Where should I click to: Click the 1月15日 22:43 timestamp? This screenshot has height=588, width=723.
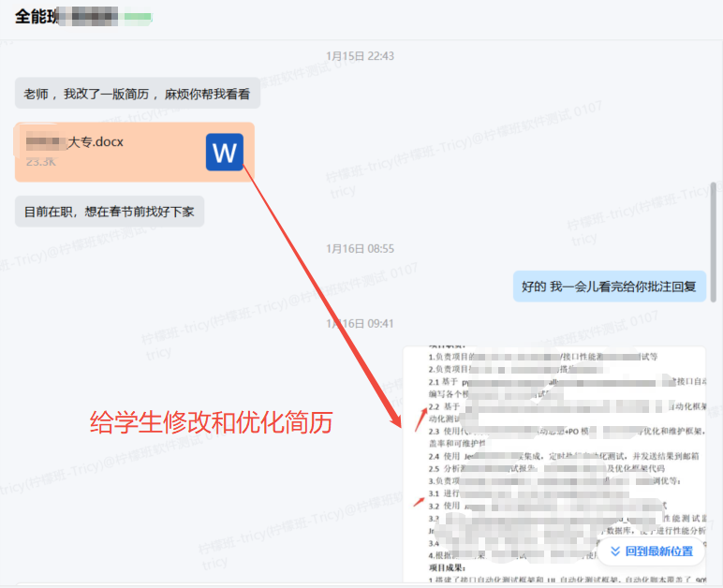(x=360, y=56)
